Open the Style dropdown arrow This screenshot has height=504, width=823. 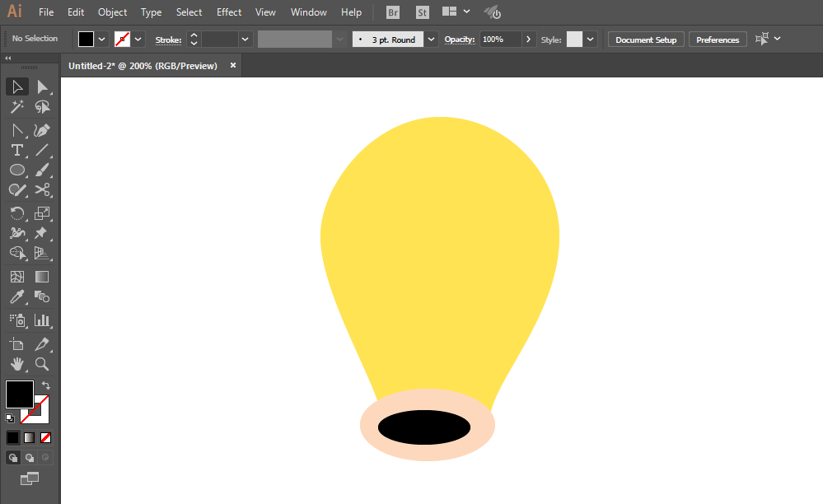[x=591, y=40]
